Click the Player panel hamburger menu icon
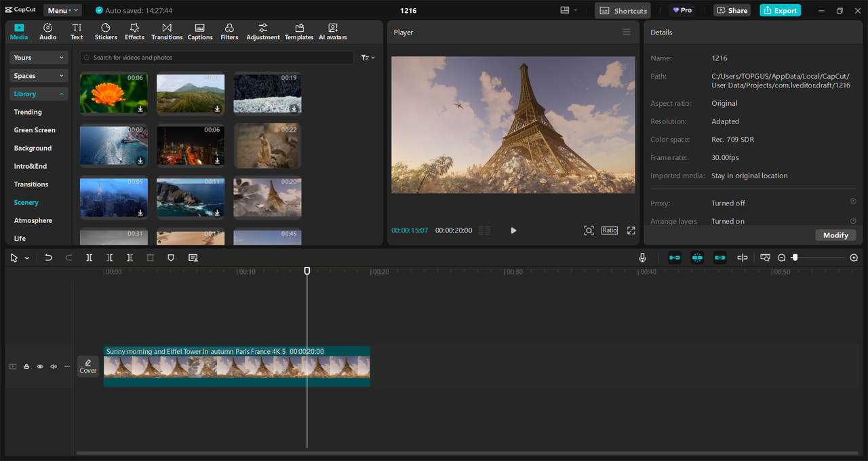The image size is (868, 461). point(627,32)
